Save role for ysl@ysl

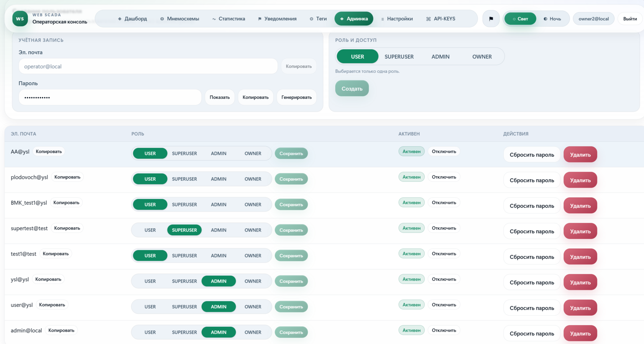(291, 281)
